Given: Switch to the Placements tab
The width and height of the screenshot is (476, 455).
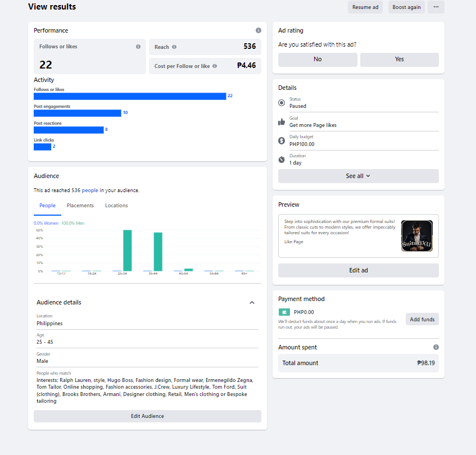Looking at the screenshot, I should point(80,206).
